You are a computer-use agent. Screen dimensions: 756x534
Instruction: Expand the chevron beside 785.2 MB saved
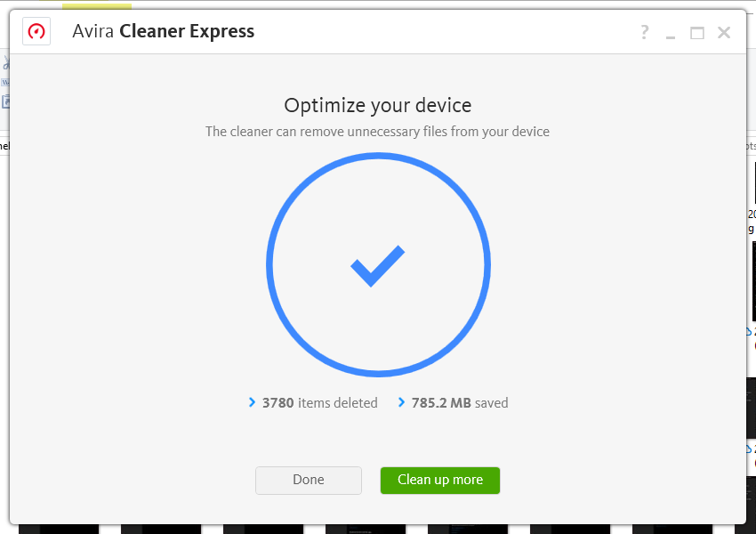tap(401, 403)
